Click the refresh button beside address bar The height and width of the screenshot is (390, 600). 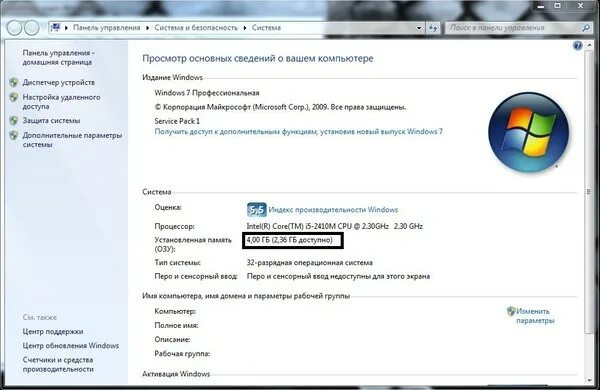433,28
